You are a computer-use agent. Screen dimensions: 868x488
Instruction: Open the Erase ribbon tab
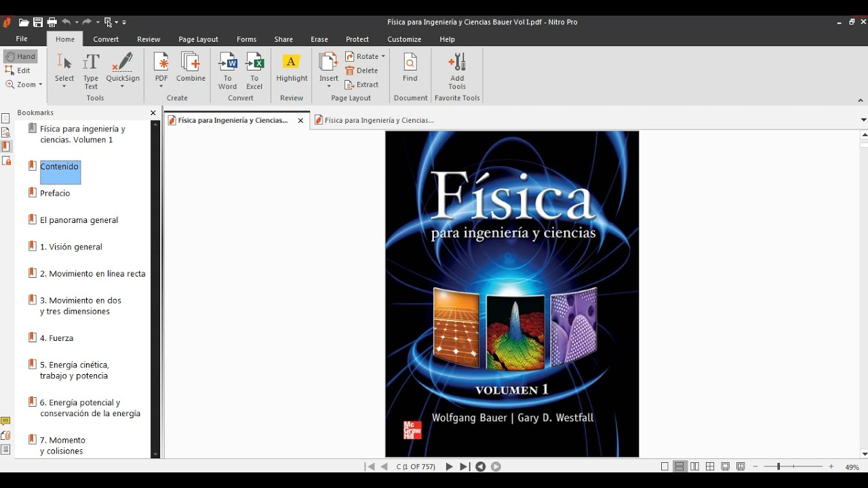(x=319, y=39)
